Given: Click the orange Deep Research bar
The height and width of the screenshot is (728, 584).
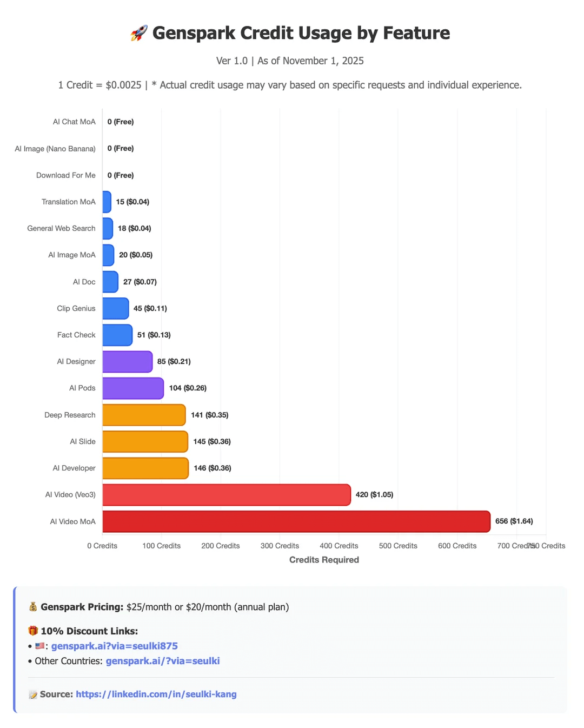Looking at the screenshot, I should (144, 415).
